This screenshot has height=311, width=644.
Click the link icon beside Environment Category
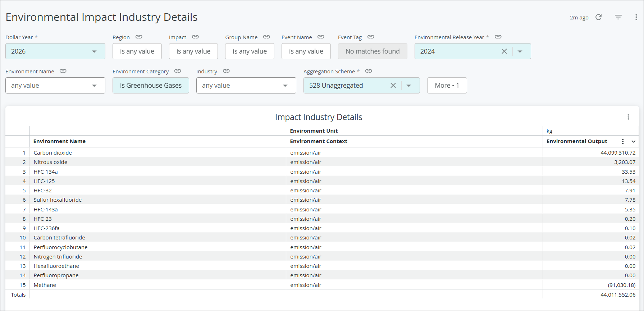pyautogui.click(x=178, y=71)
